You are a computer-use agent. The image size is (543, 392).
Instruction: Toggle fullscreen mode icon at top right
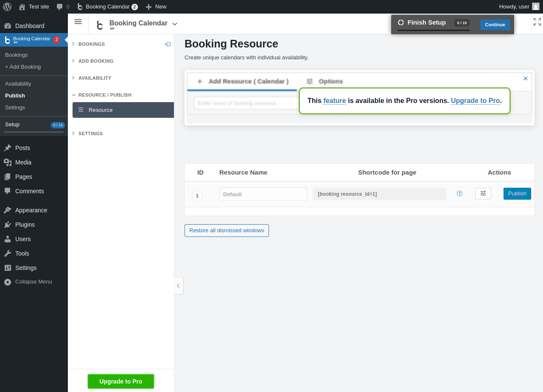click(537, 22)
